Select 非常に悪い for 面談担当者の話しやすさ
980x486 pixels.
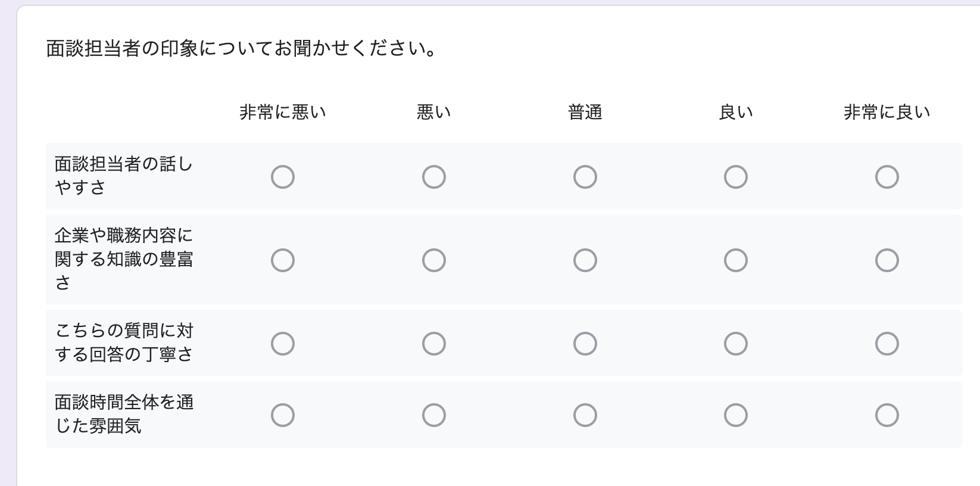pyautogui.click(x=283, y=177)
